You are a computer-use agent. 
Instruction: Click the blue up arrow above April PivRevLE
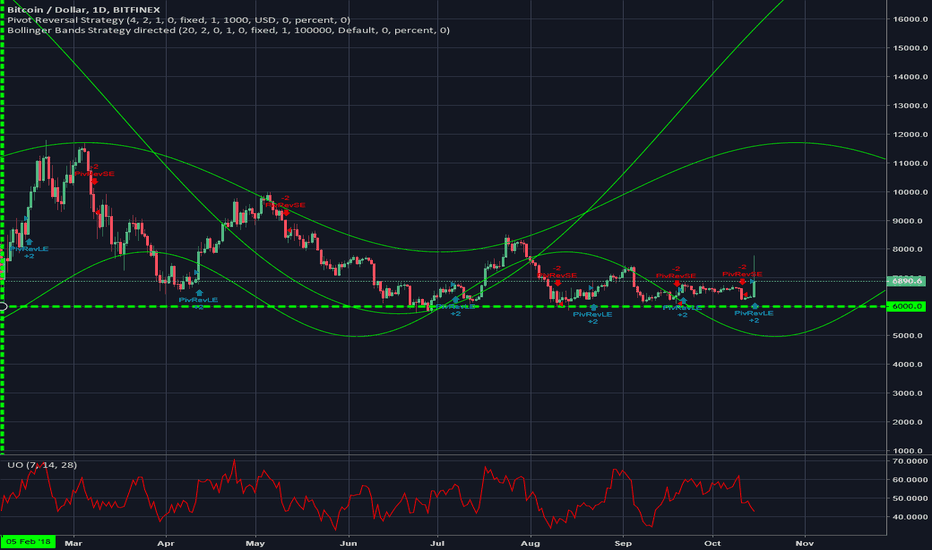[199, 293]
